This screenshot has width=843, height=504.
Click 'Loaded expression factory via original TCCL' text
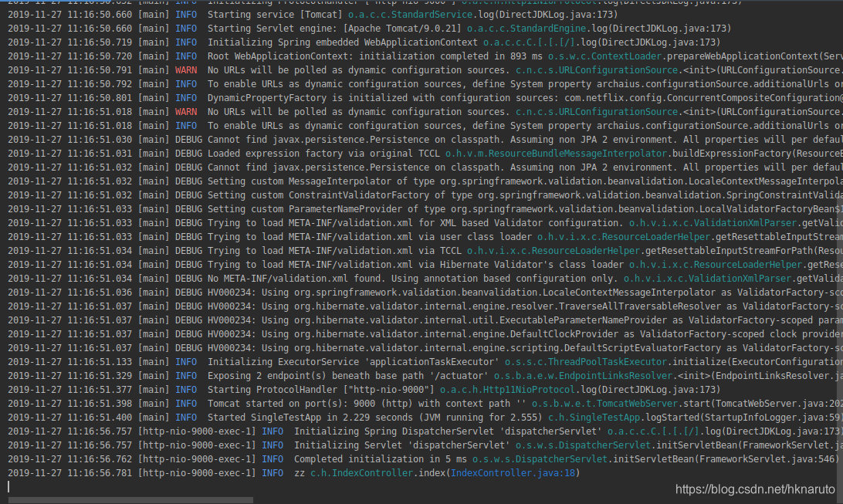point(323,154)
